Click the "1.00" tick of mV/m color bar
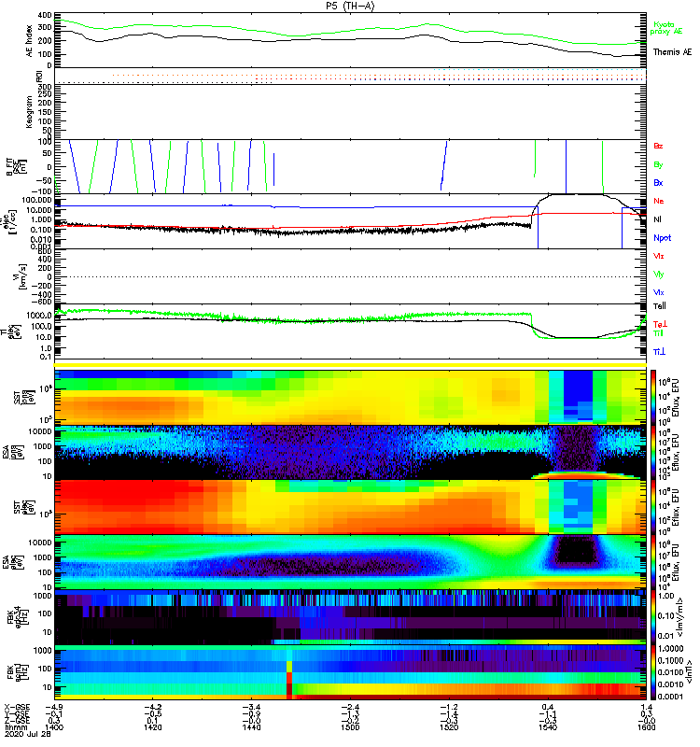Image resolution: width=700 pixels, height=747 pixels. 665,596
